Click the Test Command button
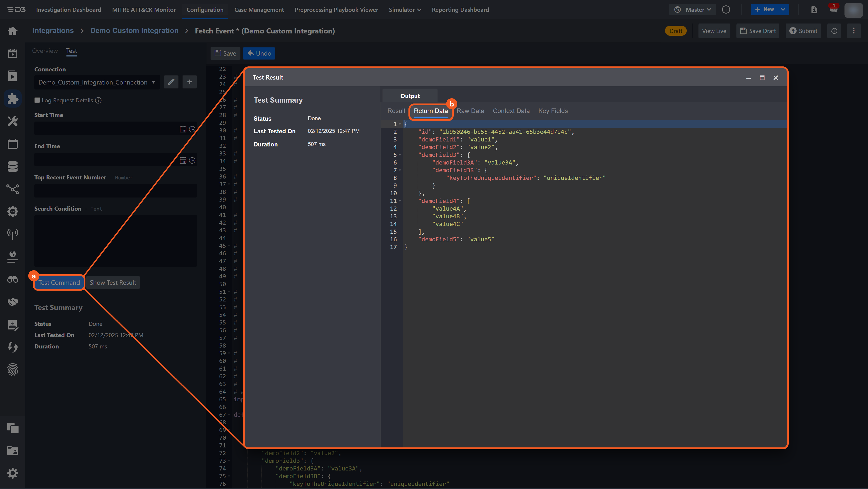 [x=59, y=282]
